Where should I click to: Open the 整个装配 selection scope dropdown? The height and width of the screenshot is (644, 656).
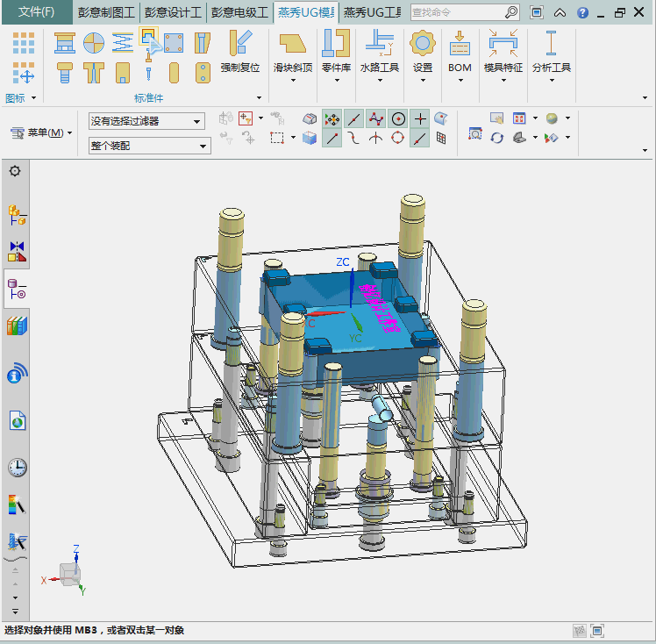(149, 146)
